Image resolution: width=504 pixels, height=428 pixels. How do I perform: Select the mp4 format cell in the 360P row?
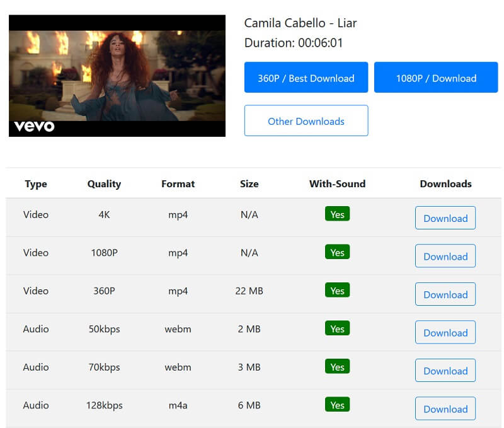point(178,291)
